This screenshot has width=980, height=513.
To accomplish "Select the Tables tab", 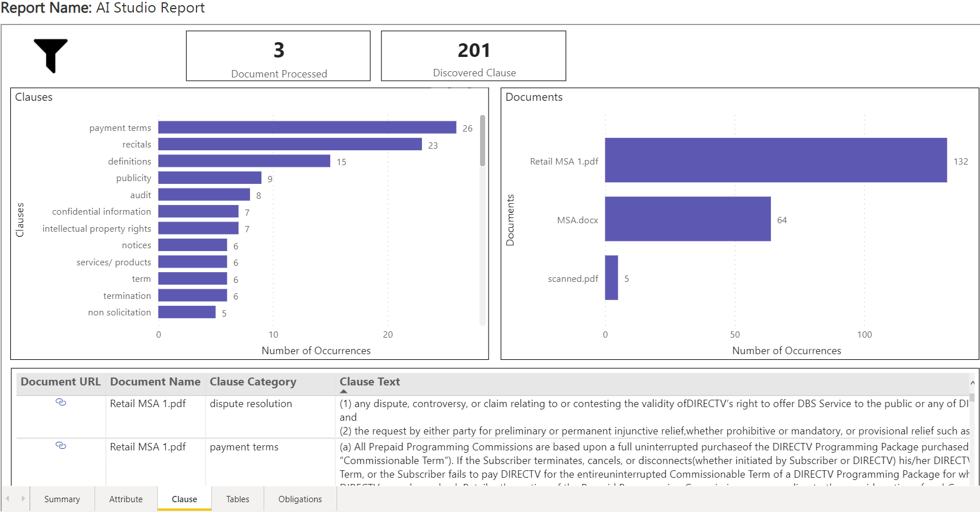I will click(237, 499).
